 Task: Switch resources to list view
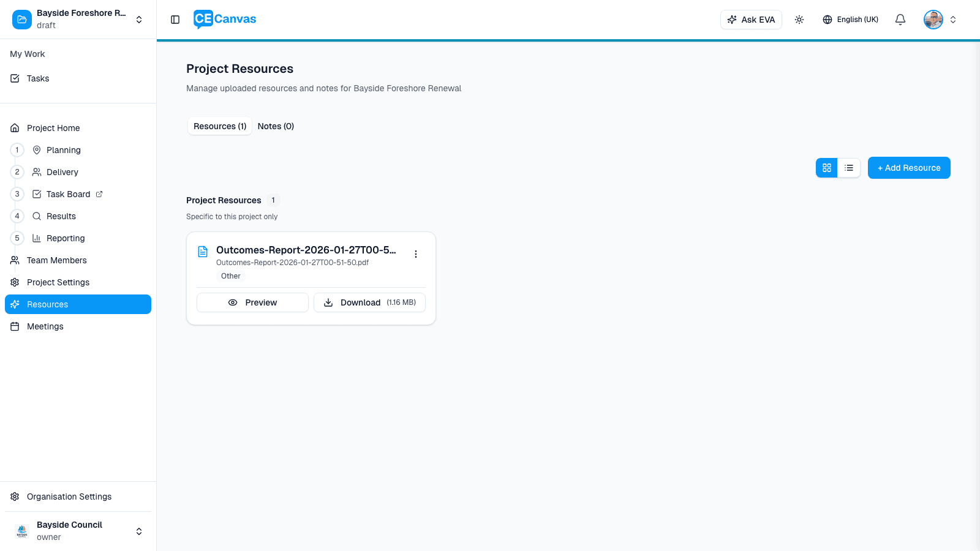click(849, 167)
